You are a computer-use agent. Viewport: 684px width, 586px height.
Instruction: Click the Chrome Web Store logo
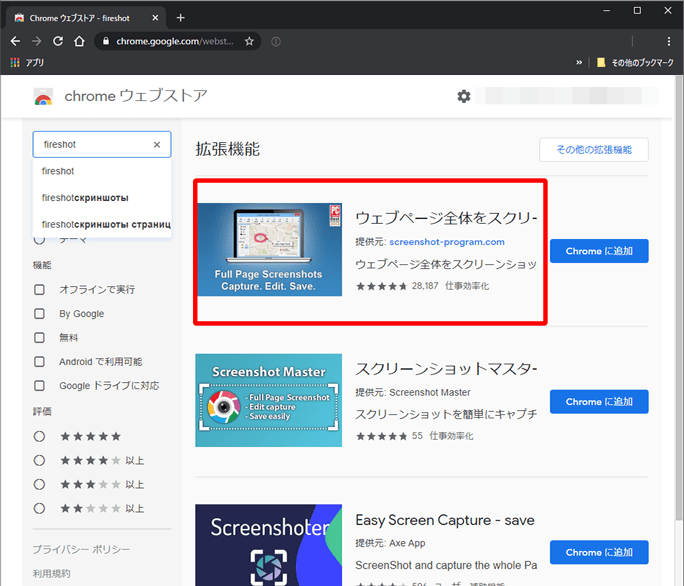pos(43,96)
